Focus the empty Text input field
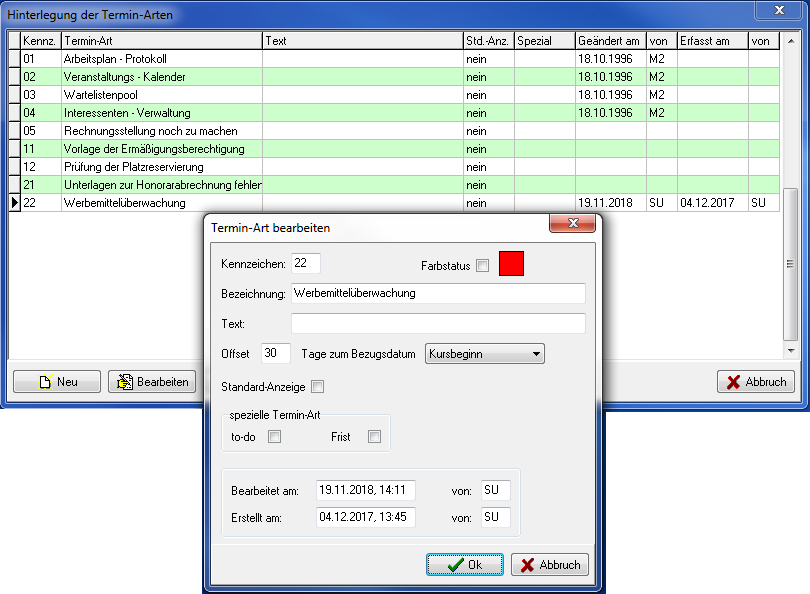The width and height of the screenshot is (810, 594). point(438,323)
